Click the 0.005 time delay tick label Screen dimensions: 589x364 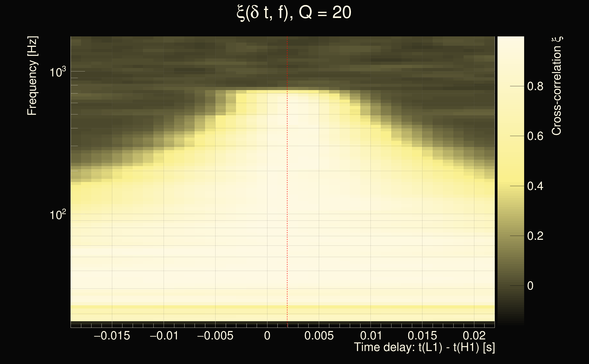[319, 336]
